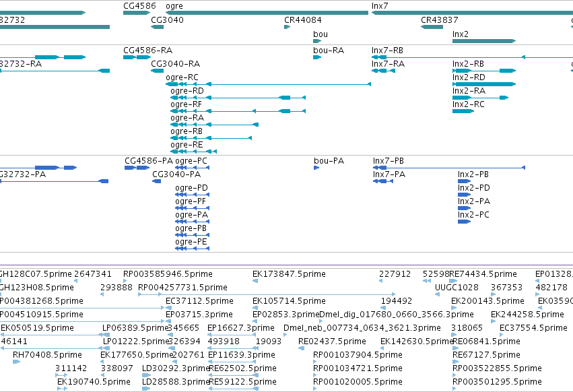This screenshot has height=392, width=573.
Task: Click the ogre-RB transcript label
Action: click(187, 131)
